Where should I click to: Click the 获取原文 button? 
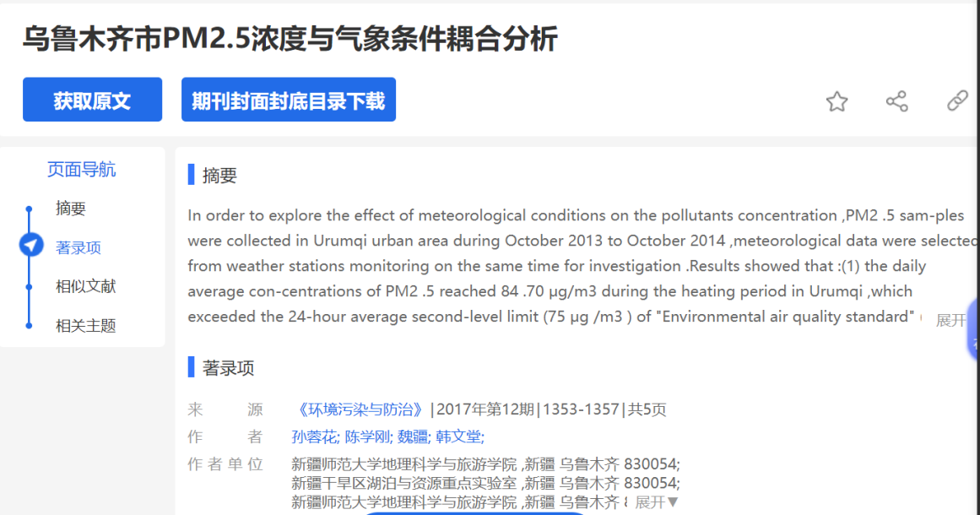click(92, 100)
